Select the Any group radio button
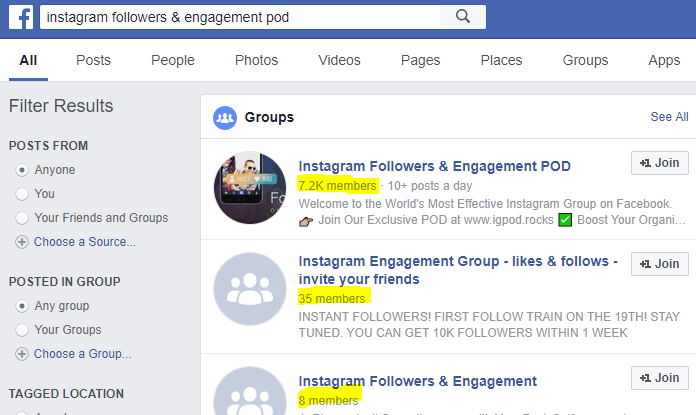The width and height of the screenshot is (696, 415). tap(22, 306)
